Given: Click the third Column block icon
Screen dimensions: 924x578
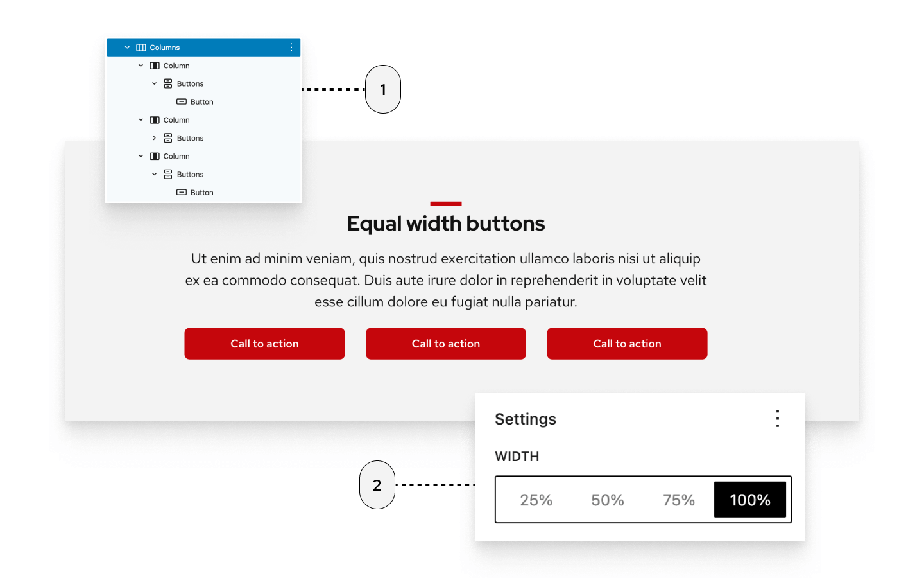Looking at the screenshot, I should click(155, 156).
